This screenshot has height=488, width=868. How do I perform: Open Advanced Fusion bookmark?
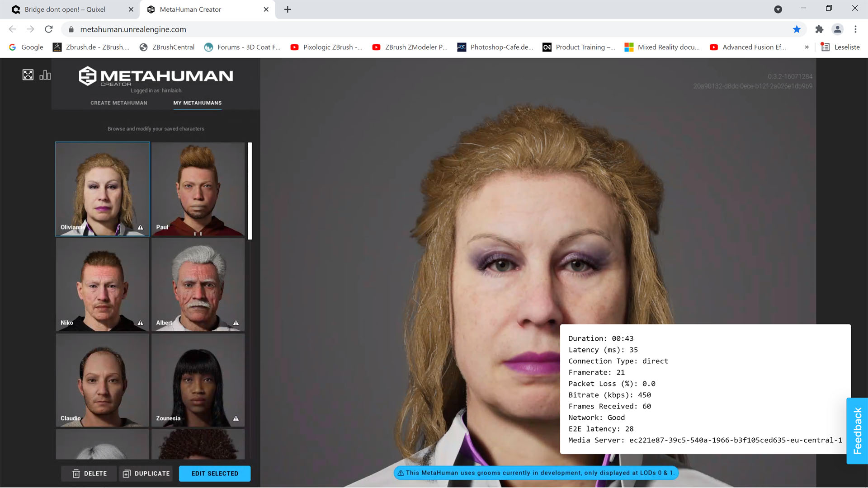pyautogui.click(x=748, y=47)
